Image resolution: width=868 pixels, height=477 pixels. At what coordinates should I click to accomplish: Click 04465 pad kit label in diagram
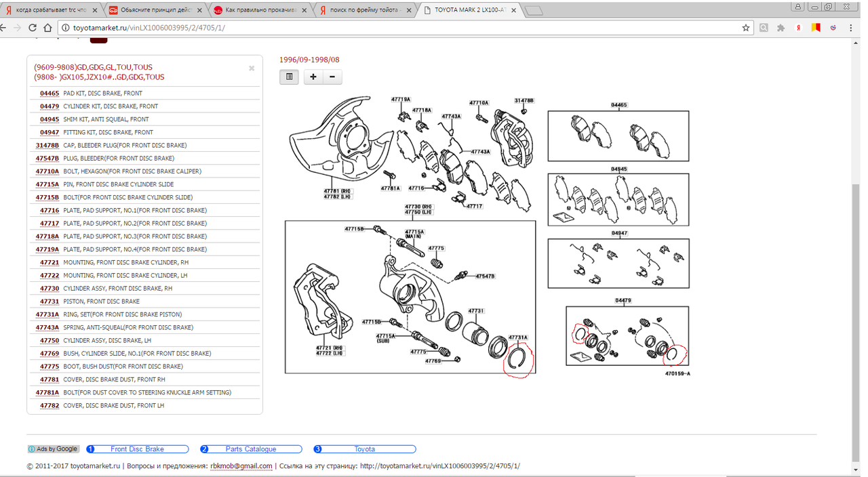[x=618, y=105]
